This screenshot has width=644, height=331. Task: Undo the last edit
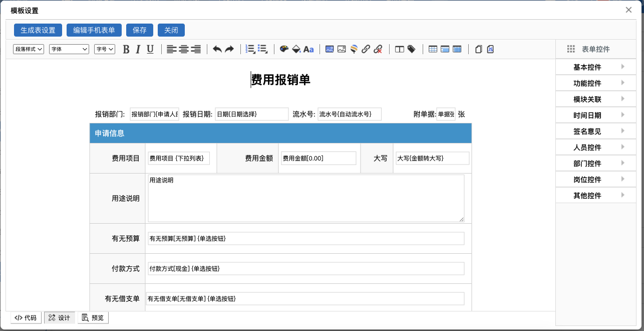click(x=217, y=49)
